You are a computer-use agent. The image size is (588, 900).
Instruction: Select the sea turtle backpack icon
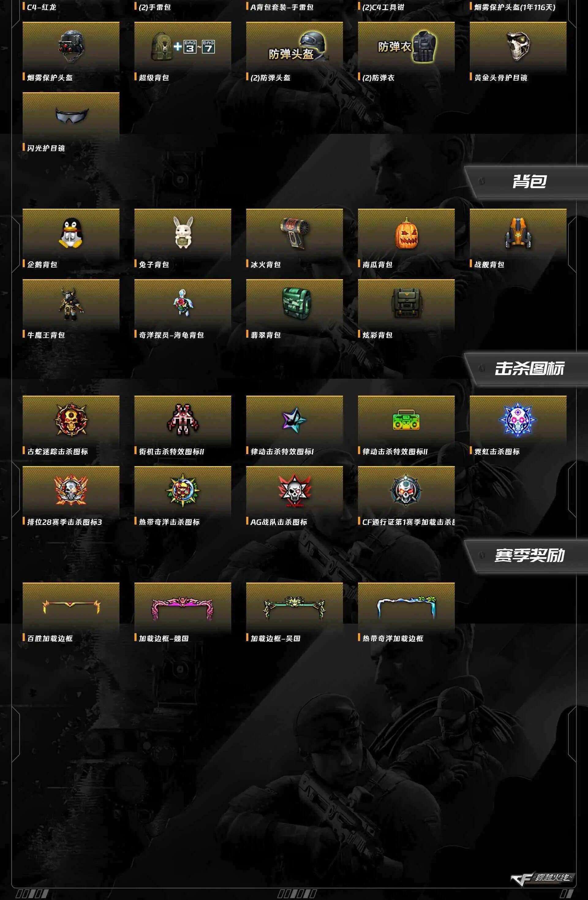(183, 304)
